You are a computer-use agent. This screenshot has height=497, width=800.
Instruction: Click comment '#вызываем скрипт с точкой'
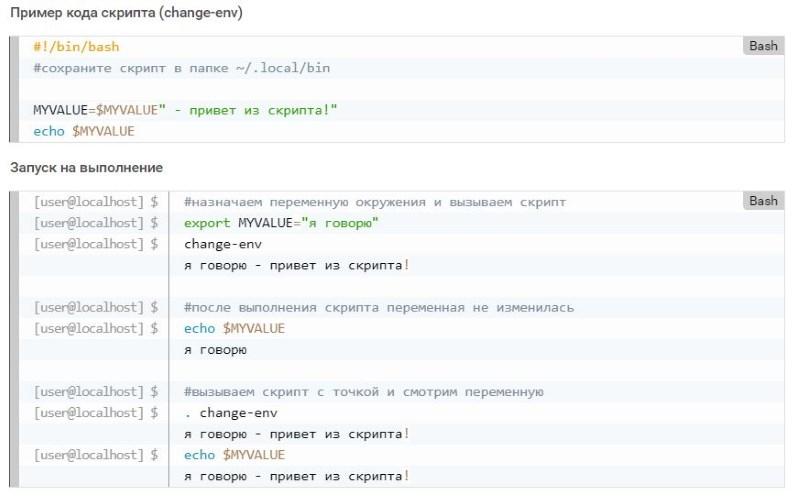click(363, 392)
